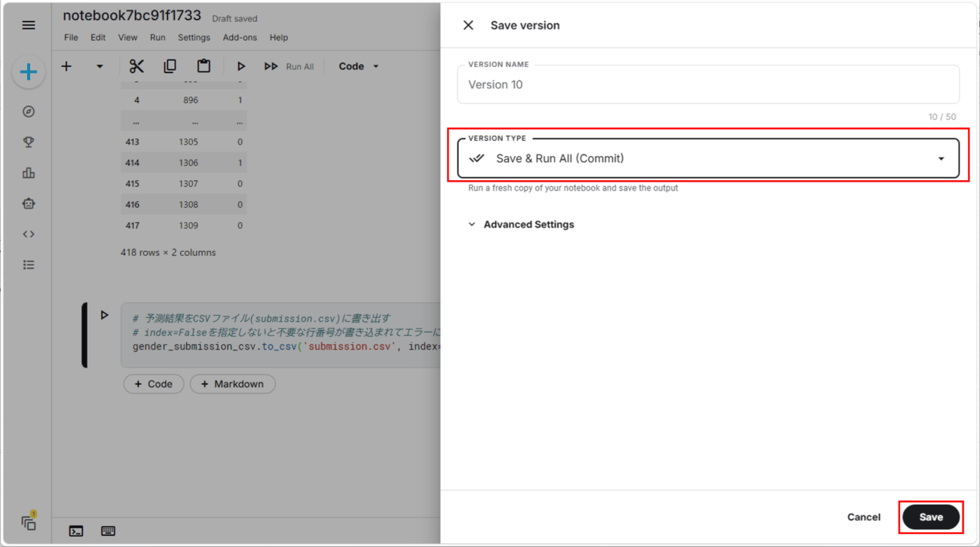Add a new Markdown cell below

[x=233, y=384]
